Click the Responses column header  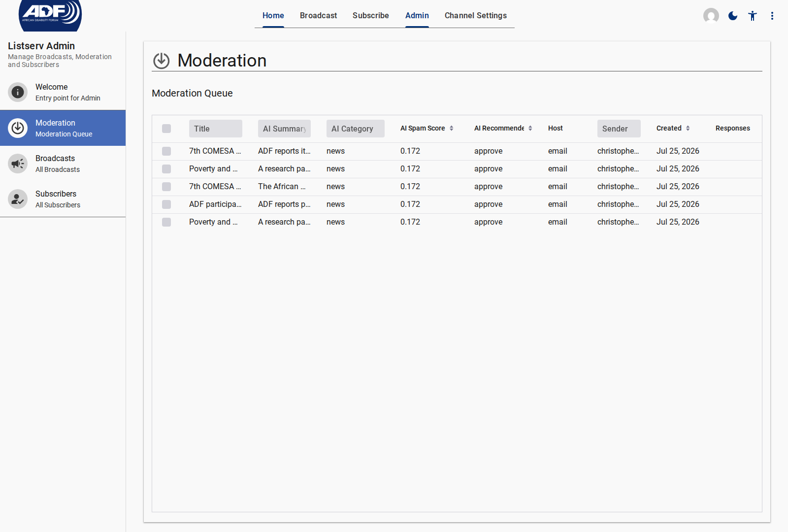733,128
